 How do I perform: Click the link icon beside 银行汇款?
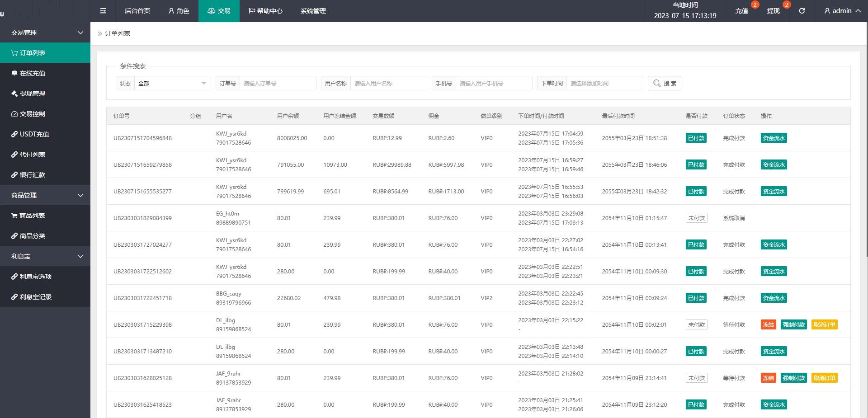[14, 175]
